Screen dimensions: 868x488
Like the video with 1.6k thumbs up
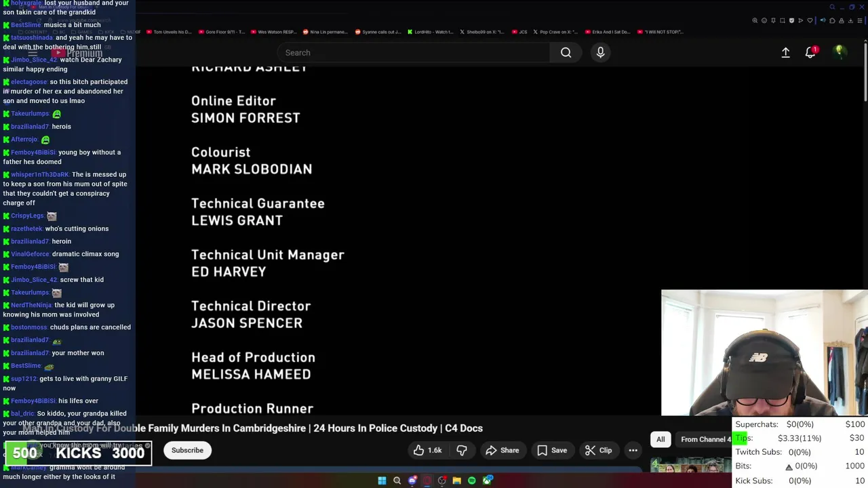click(x=427, y=450)
